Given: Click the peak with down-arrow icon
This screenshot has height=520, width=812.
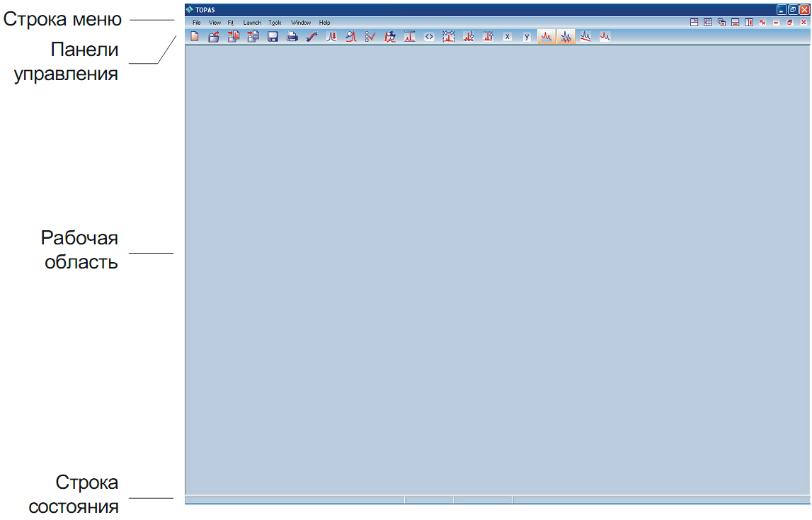Looking at the screenshot, I should pyautogui.click(x=331, y=36).
